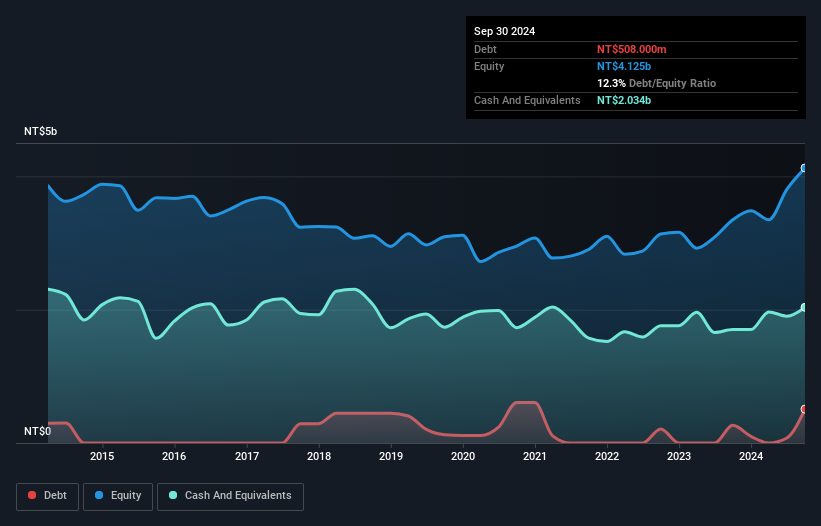Click the Sep 30 2024 tooltip date

[504, 31]
